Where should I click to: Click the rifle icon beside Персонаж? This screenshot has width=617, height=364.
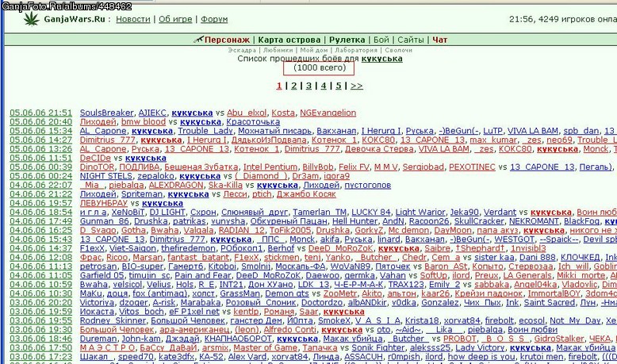coord(199,40)
